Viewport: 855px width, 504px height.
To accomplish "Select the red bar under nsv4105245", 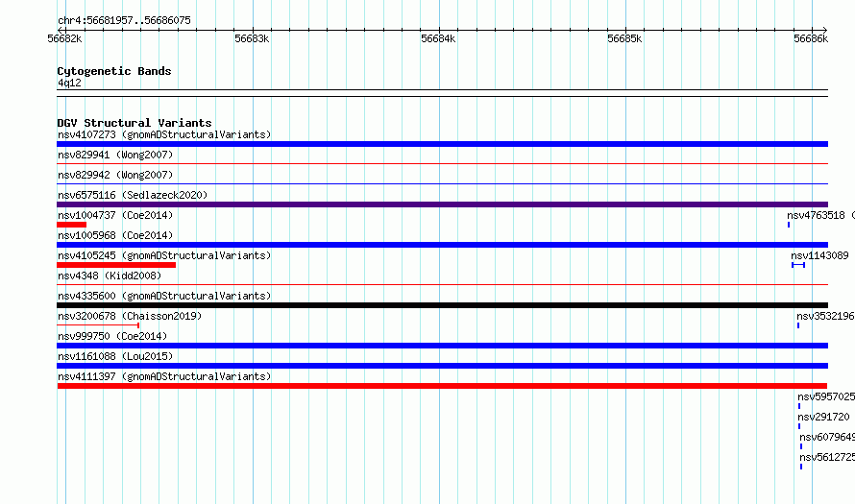I will [116, 265].
